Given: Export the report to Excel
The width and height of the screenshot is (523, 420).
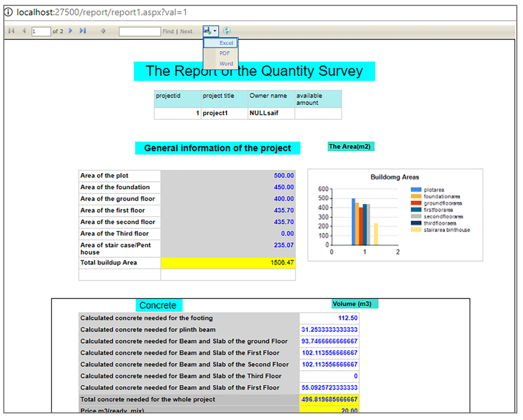Looking at the screenshot, I should (x=226, y=43).
